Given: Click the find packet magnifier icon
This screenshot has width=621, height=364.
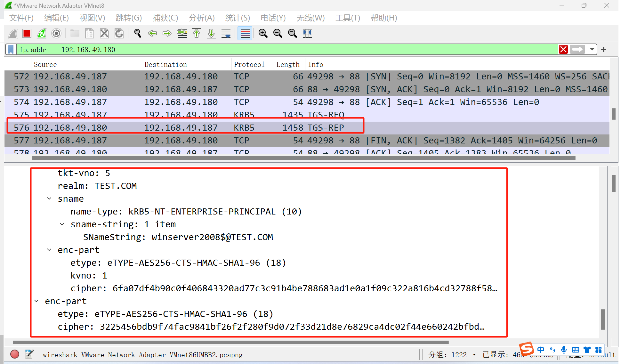Looking at the screenshot, I should [x=138, y=33].
